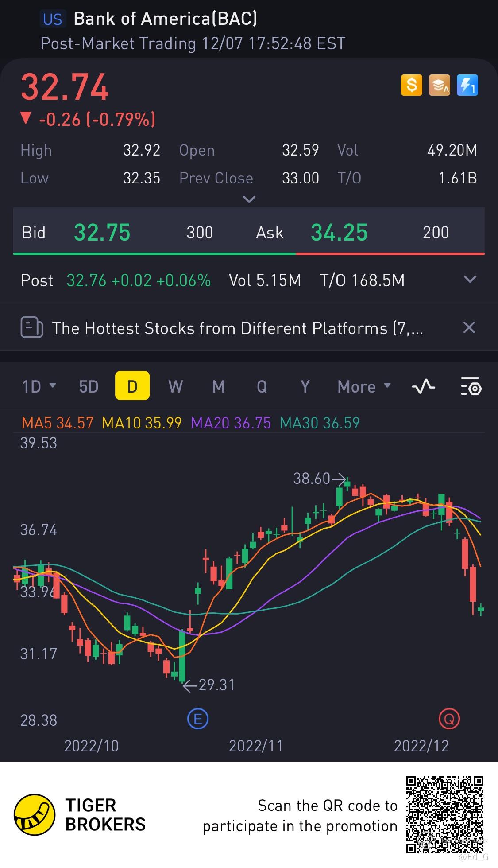The image size is (498, 868).
Task: Select the D daily chart tab
Action: (132, 386)
